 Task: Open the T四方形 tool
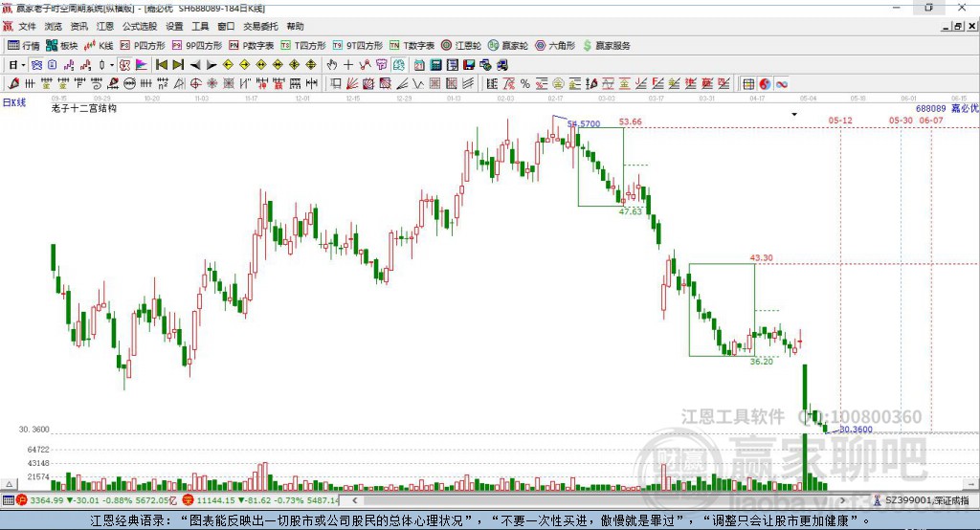[303, 46]
